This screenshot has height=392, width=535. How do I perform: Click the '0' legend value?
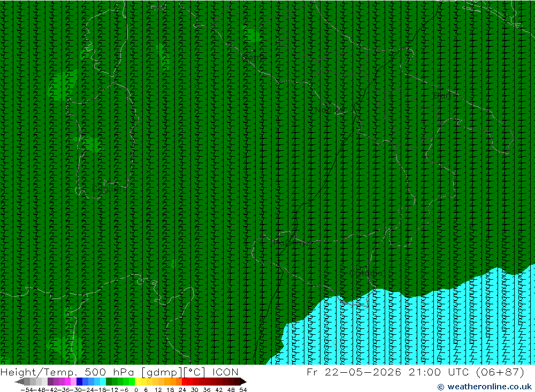pyautogui.click(x=136, y=390)
